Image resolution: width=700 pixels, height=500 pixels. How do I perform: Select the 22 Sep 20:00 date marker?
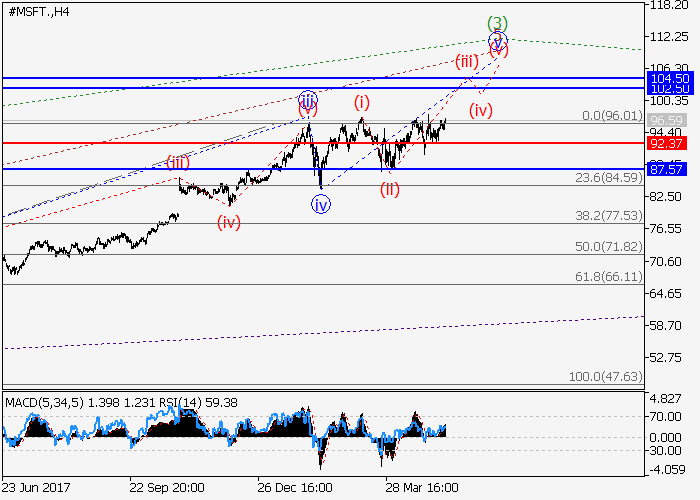click(x=167, y=488)
